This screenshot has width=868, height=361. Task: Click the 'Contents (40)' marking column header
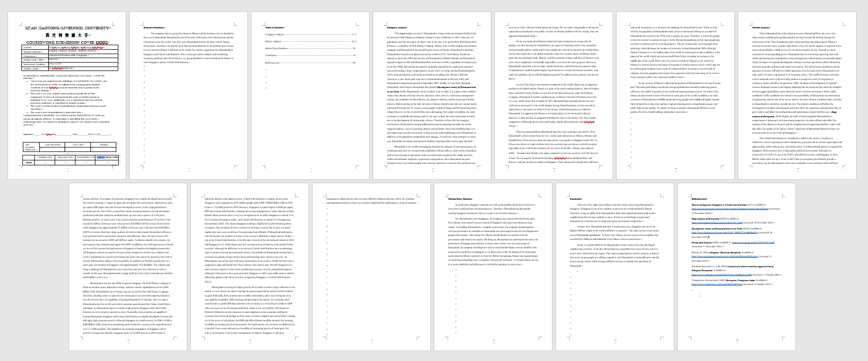45,157
